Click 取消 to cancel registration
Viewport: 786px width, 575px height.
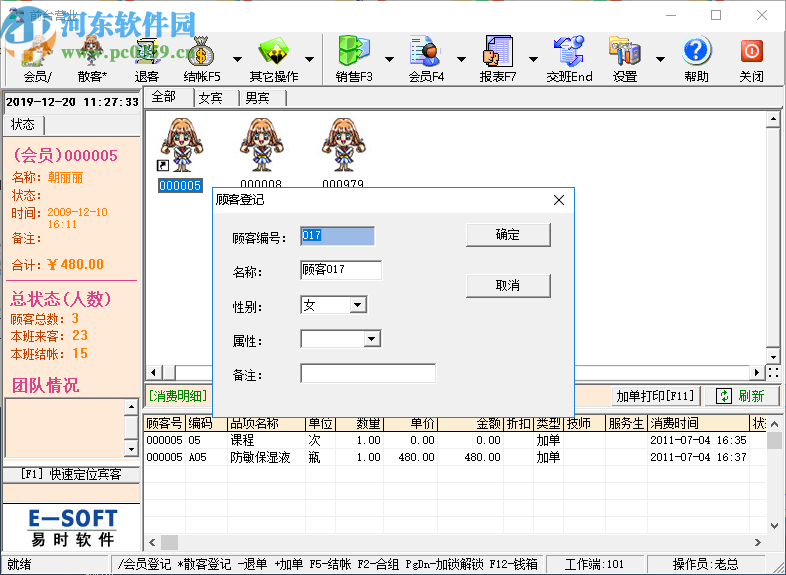508,286
